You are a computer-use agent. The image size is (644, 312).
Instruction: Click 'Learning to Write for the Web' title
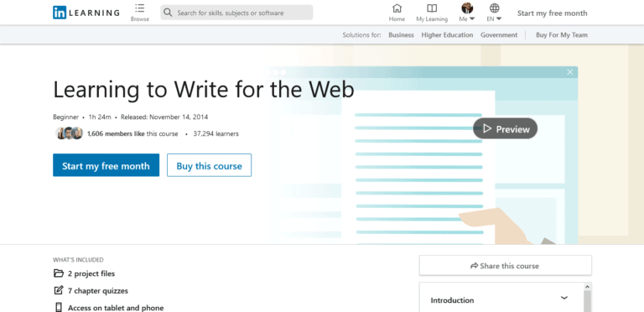(x=203, y=90)
